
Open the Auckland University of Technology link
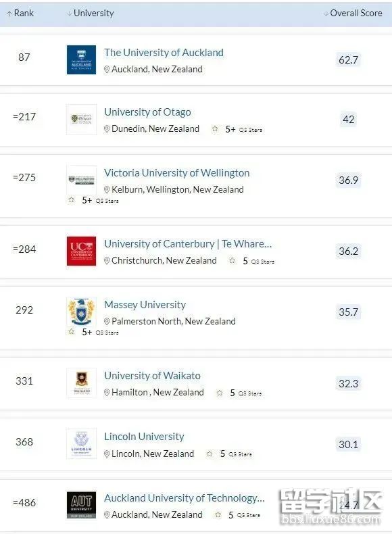(x=185, y=498)
